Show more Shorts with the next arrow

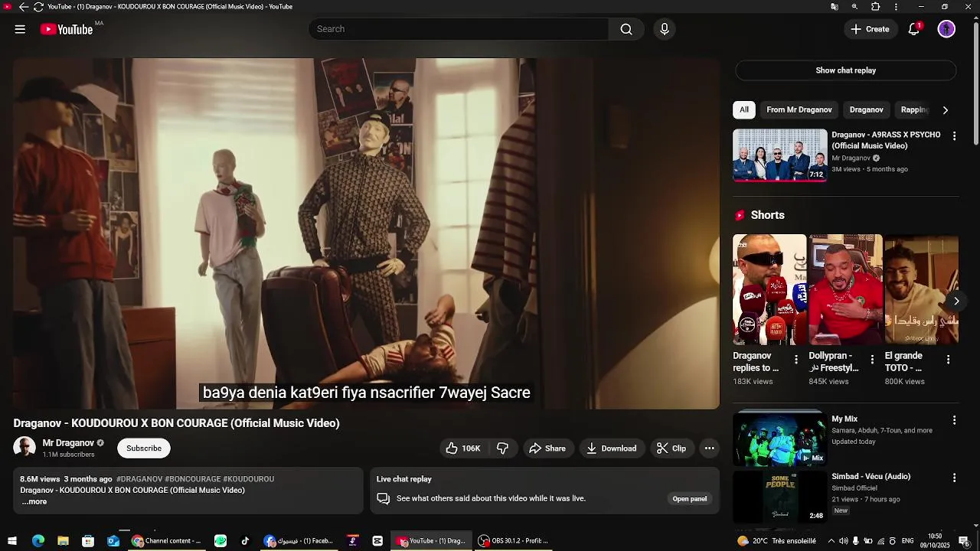point(956,301)
